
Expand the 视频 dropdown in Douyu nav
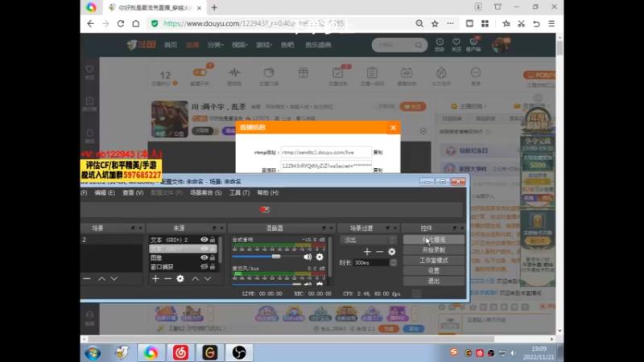pyautogui.click(x=240, y=45)
